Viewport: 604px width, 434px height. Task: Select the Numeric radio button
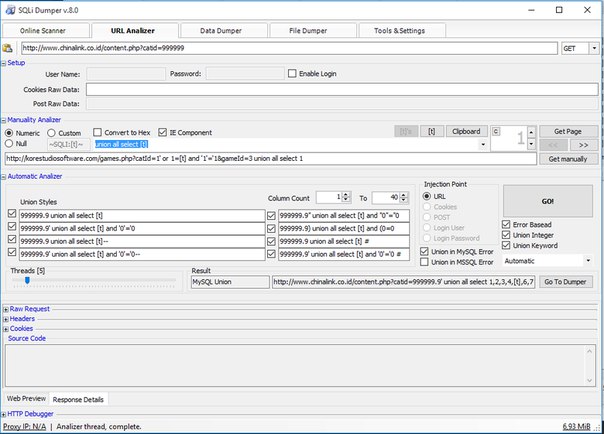tap(9, 133)
